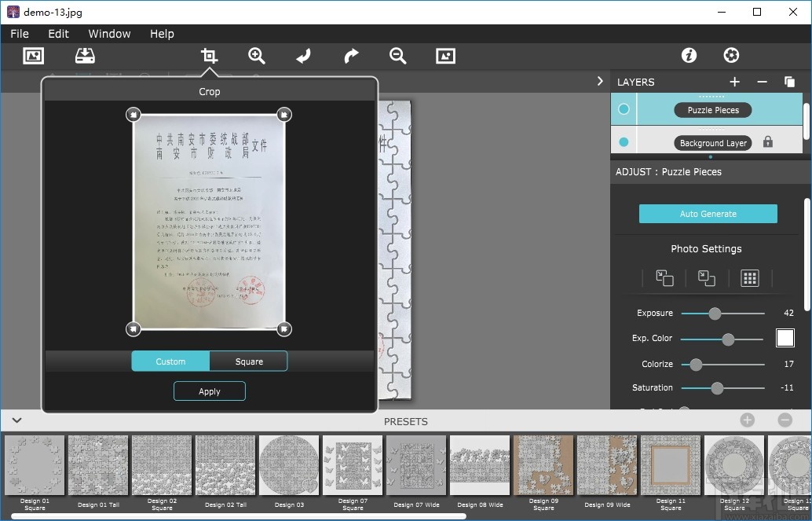Open the support lifebuoy icon
Screen dimensions: 812x521
(731, 55)
